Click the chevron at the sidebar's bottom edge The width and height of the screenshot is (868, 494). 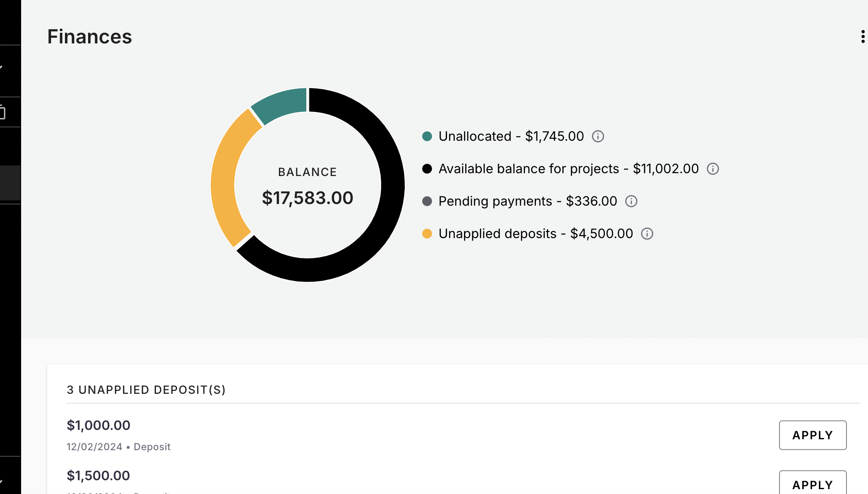click(2, 481)
